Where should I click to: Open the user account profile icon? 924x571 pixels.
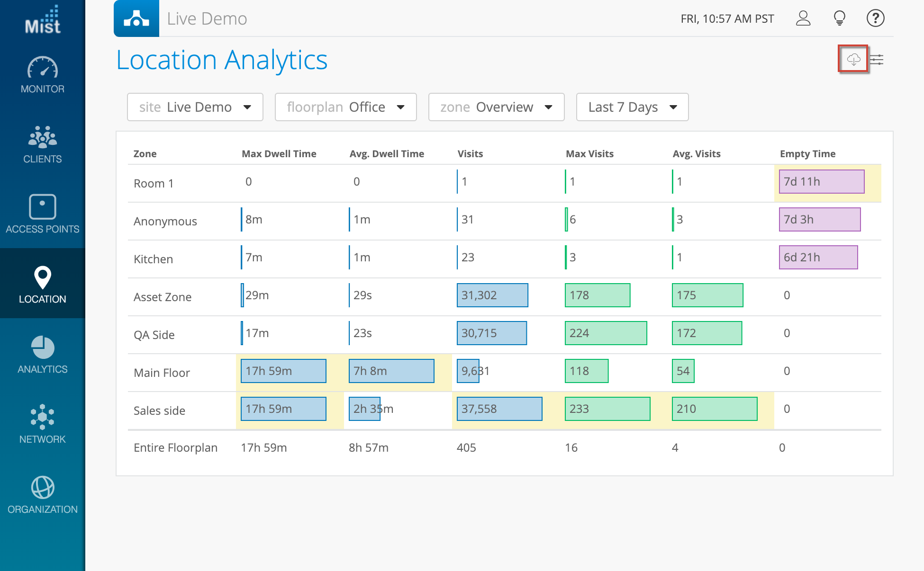(803, 18)
